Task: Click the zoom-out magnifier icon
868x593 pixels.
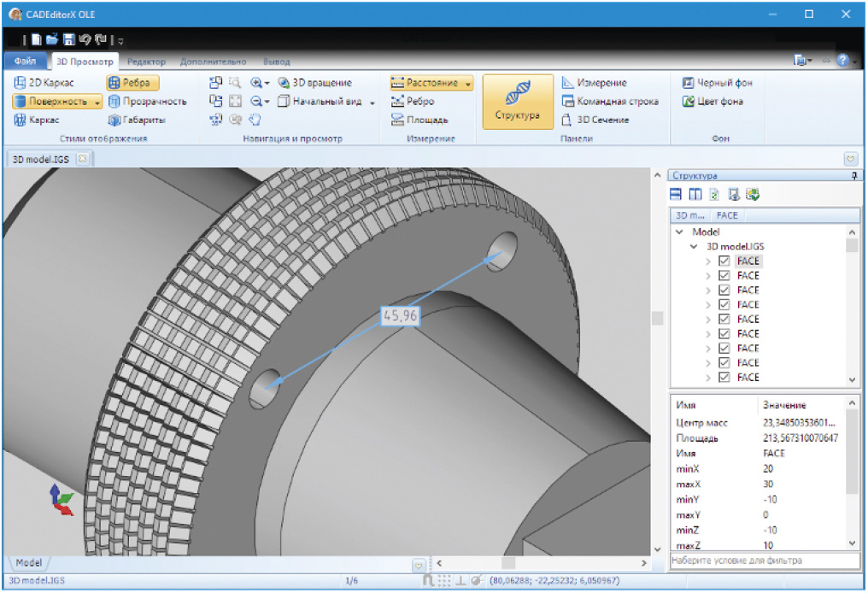Action: (x=255, y=102)
